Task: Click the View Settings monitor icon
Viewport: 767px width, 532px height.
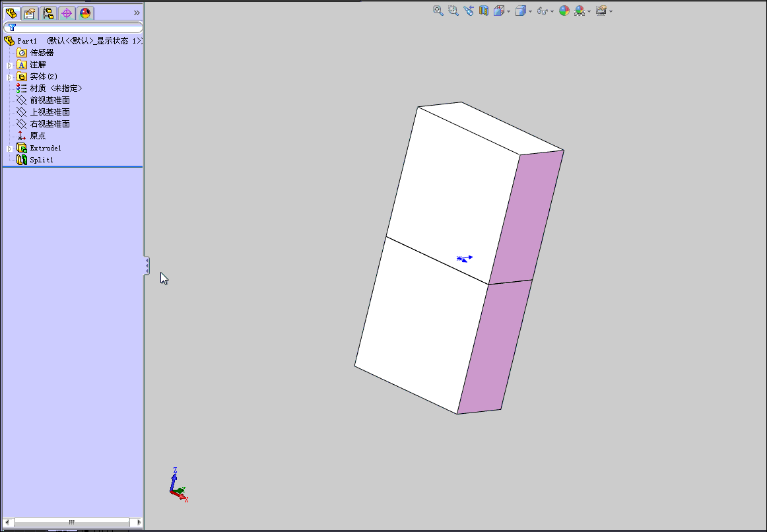Action: point(601,11)
